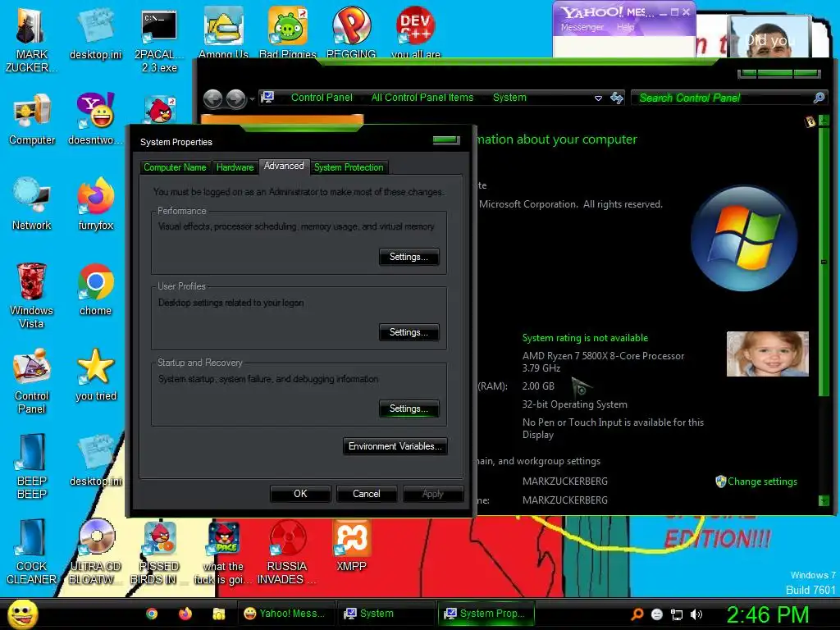Open the MARK ZUCKER... desktop icon

click(31, 39)
